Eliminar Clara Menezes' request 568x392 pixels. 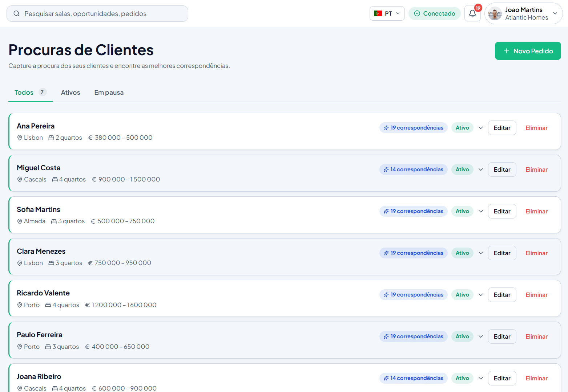pos(536,253)
